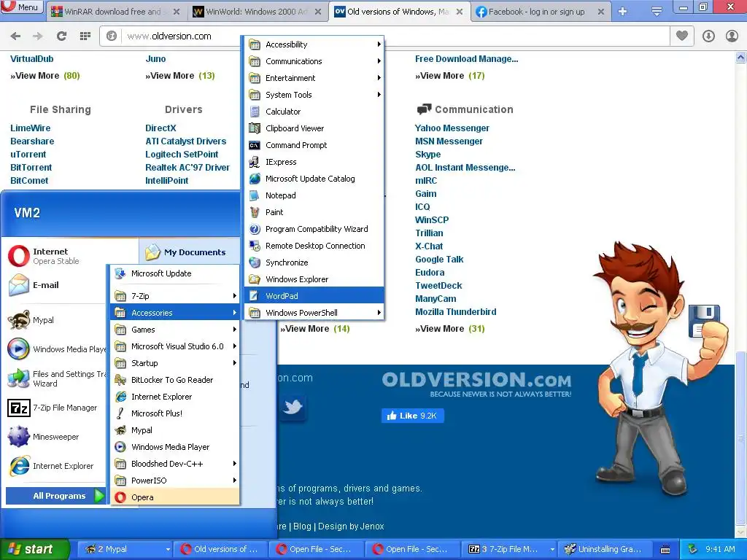
Task: Click the Synchronize icon
Action: pyautogui.click(x=255, y=262)
